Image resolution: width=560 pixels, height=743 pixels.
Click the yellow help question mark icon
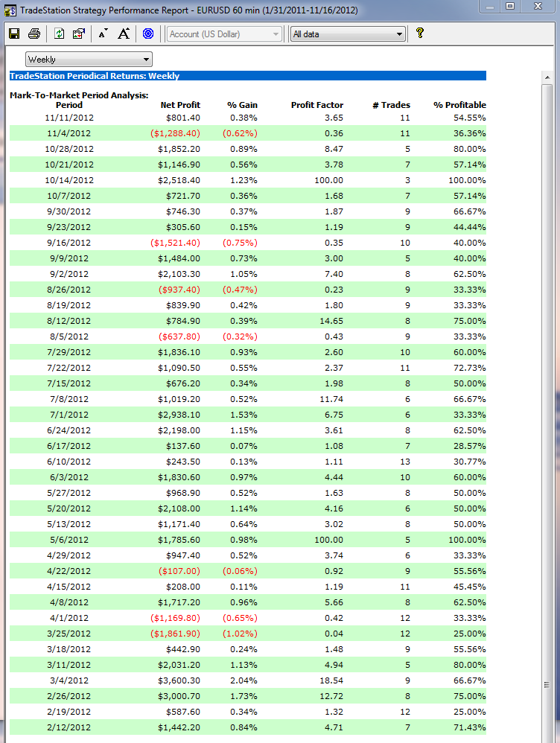[420, 33]
